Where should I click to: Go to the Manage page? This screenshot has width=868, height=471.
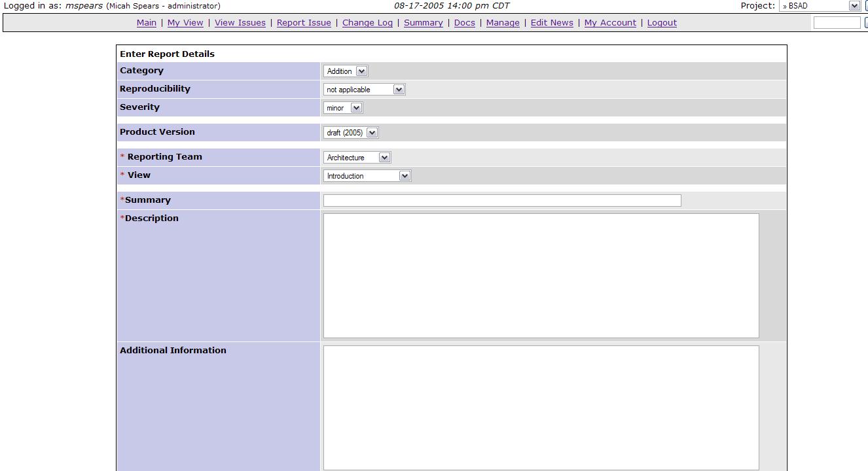(503, 23)
